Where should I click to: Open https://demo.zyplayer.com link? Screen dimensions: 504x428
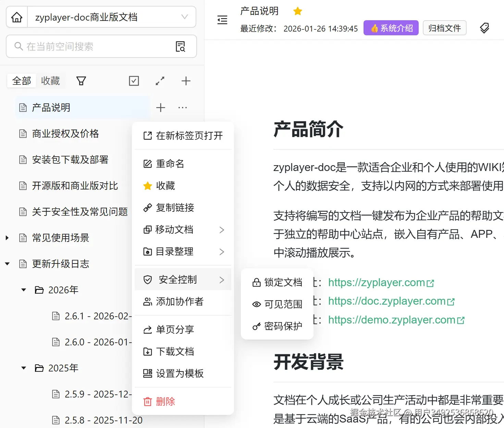[x=396, y=320]
